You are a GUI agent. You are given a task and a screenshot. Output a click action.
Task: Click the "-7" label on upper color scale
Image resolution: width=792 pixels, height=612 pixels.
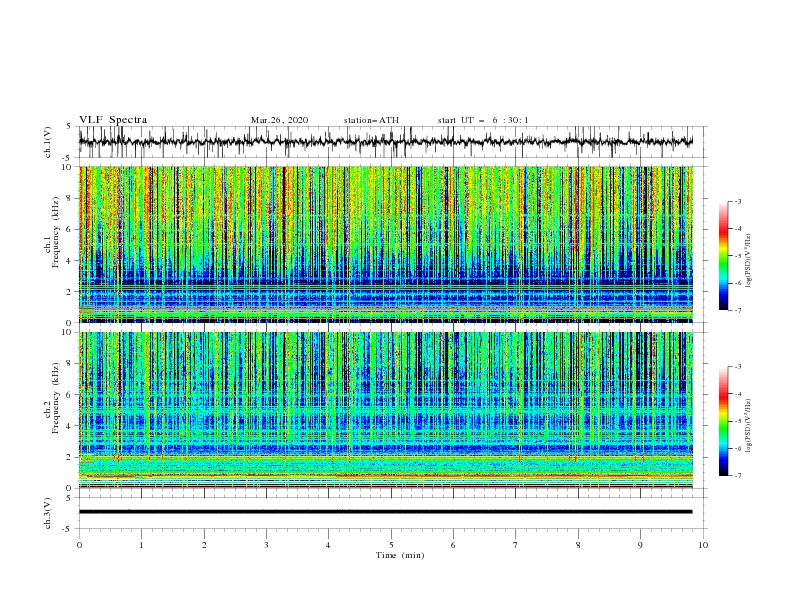737,310
